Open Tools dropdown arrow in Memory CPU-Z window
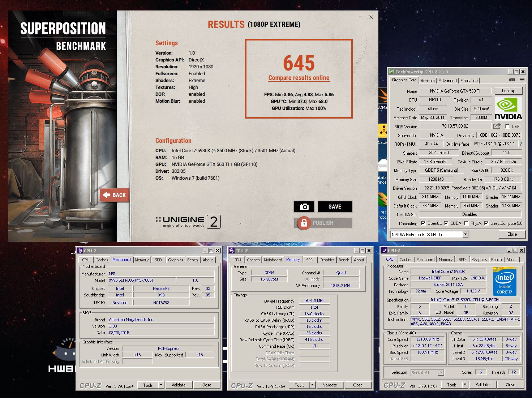This screenshot has width=532, height=398. pos(312,385)
